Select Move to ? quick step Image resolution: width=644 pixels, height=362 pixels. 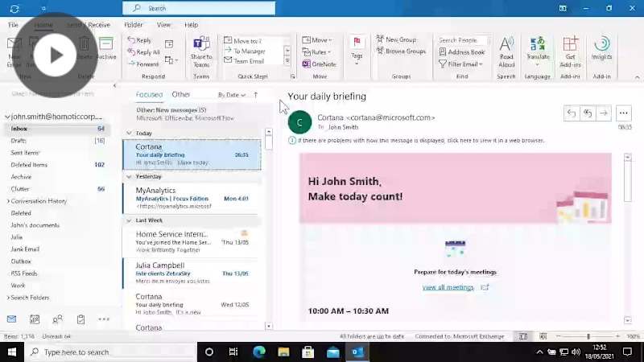click(x=243, y=41)
